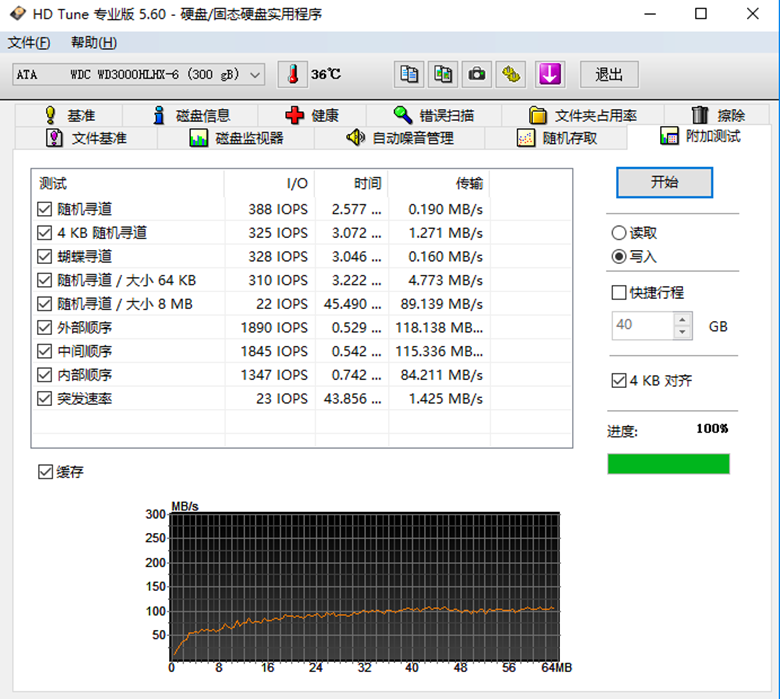
Task: Click the I/O column header
Action: point(270,184)
